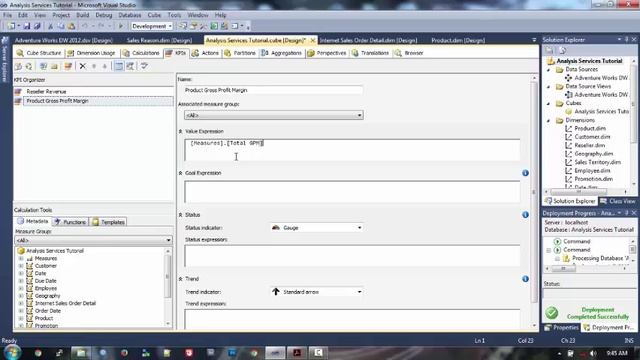
Task: Expand the Measures node in metadata tree
Action: point(21,258)
